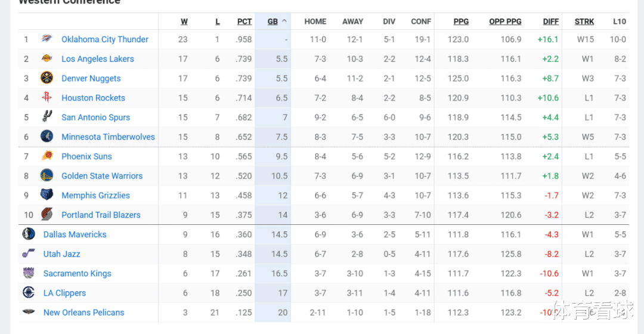Sort standings by W column header
The height and width of the screenshot is (334, 644).
click(x=184, y=21)
